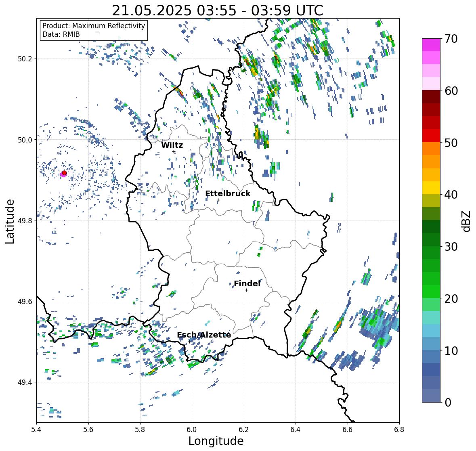Click the plot title timestamp

point(218,10)
